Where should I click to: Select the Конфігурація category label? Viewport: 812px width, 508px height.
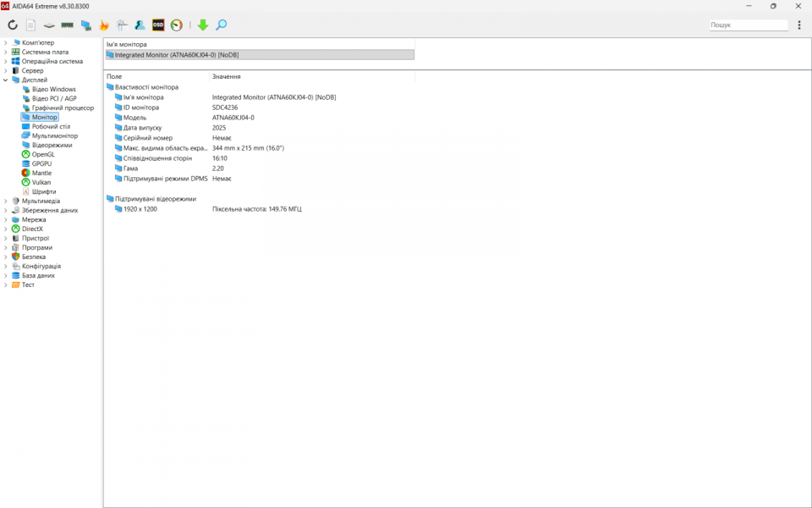click(x=41, y=267)
